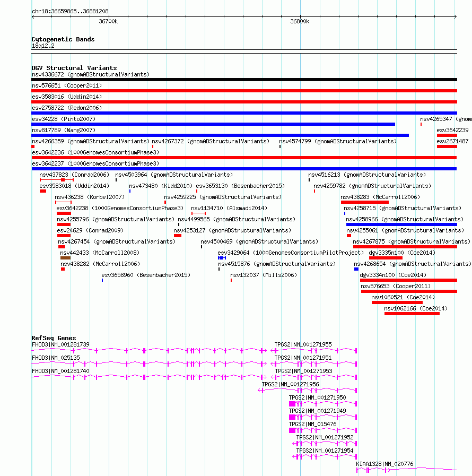Screen dimensions: 472x476
Task: Select FHOD3|NM_001281740 transcript
Action: tap(149, 377)
